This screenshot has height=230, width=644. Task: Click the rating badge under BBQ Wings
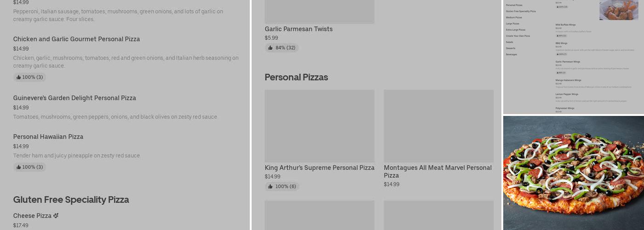coord(561,54)
